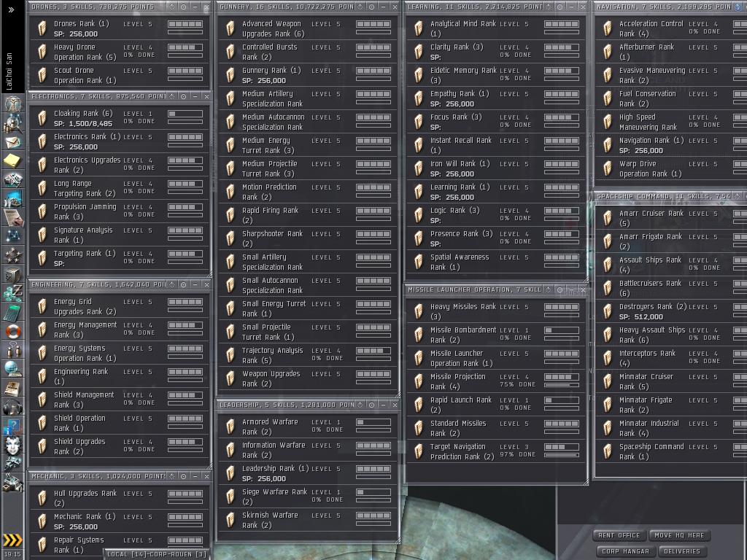
Task: Select Propulsion Jamming Rank (3) skill
Action: click(119, 211)
